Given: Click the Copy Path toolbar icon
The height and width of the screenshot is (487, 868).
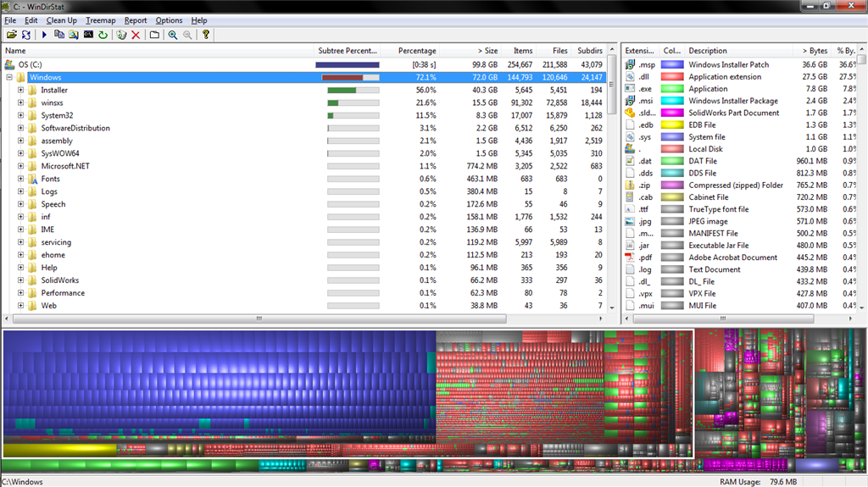Looking at the screenshot, I should (x=59, y=35).
